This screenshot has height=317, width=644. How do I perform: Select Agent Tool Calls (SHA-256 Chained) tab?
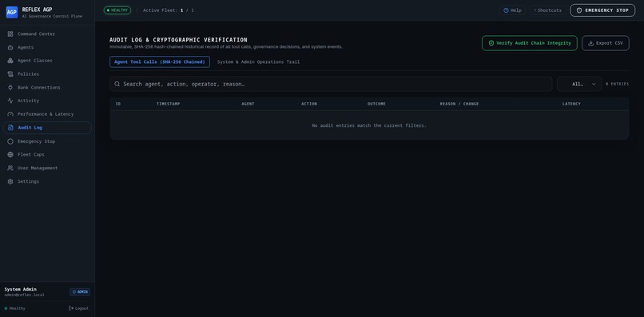pyautogui.click(x=160, y=62)
